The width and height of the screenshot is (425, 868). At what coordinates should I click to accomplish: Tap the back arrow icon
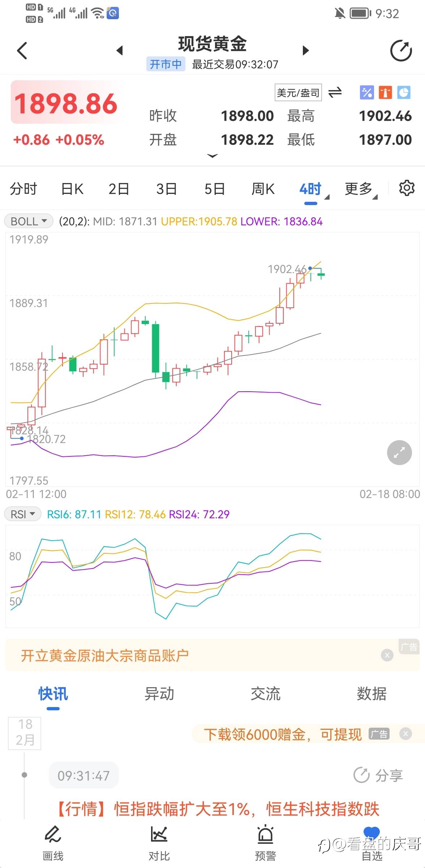22,50
